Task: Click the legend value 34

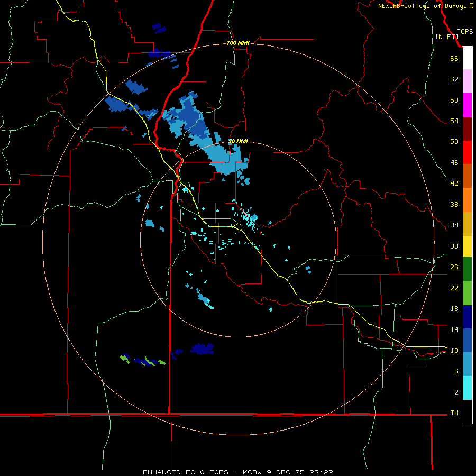Action: [454, 225]
